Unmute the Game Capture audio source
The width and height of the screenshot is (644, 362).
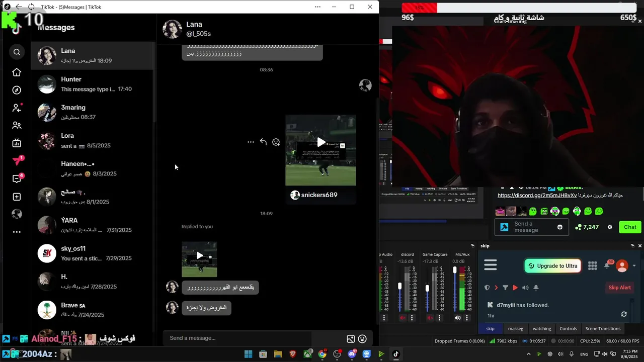tap(430, 318)
